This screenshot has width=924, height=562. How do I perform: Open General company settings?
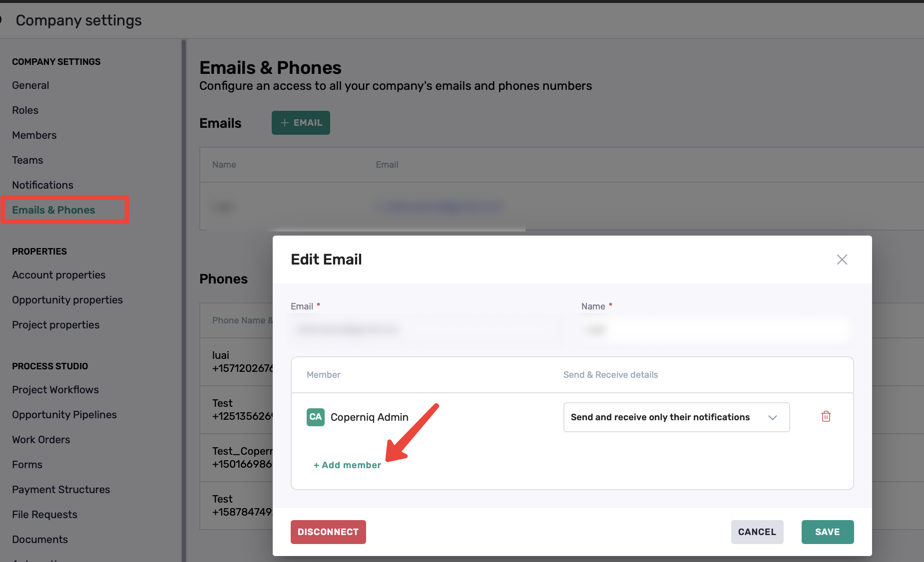coord(30,85)
